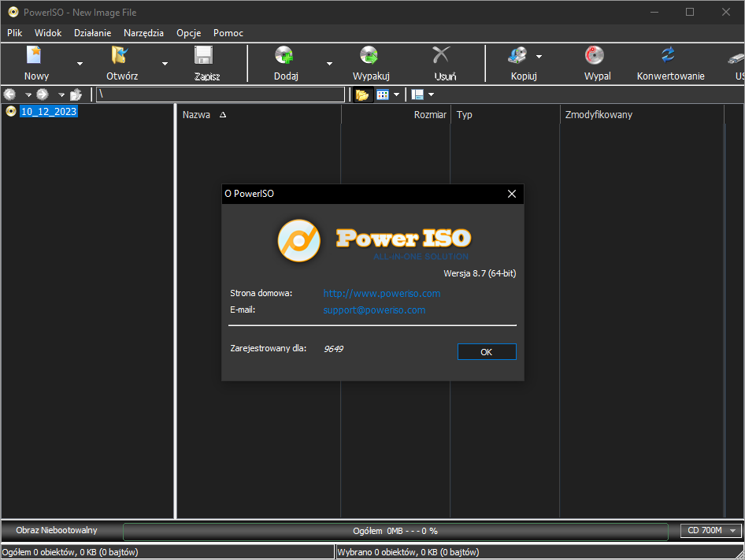Click the Usuń (Delete) X icon

441,55
